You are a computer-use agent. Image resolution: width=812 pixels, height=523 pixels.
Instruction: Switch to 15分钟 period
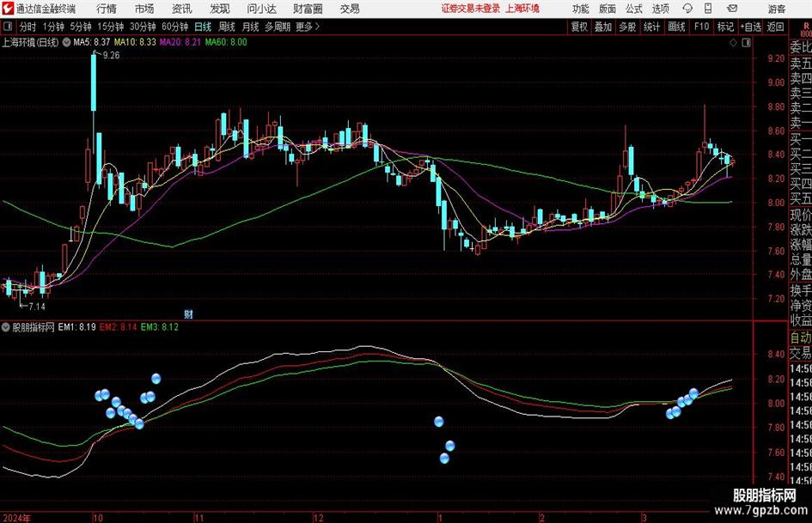(111, 27)
